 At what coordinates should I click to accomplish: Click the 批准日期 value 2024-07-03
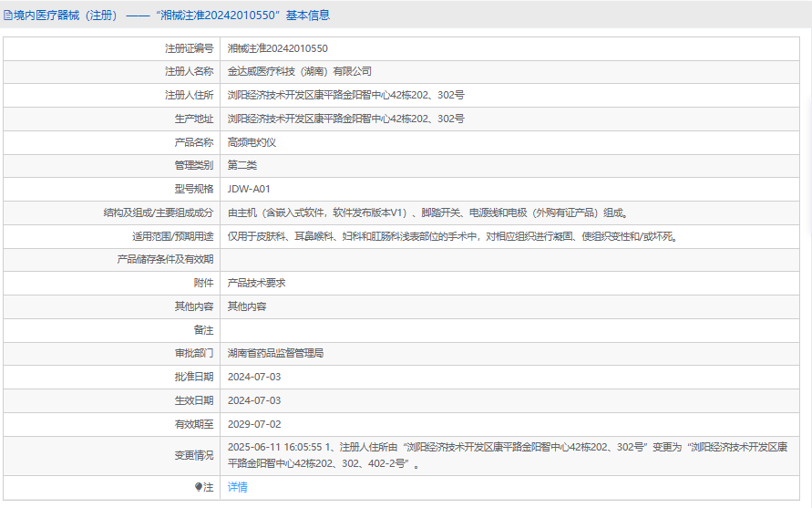pos(254,377)
